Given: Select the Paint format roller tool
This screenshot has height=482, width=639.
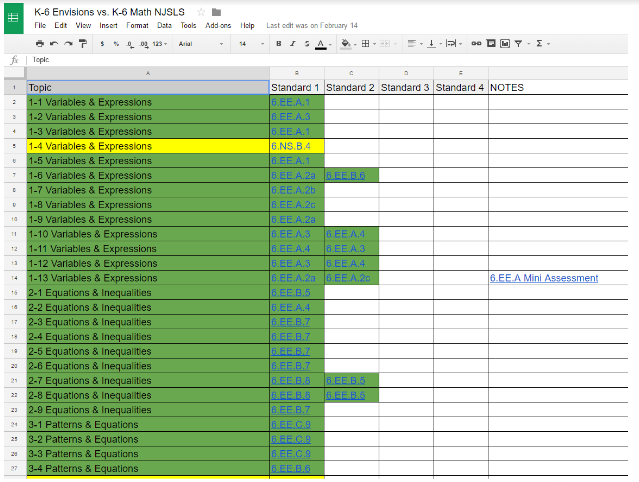Looking at the screenshot, I should click(x=82, y=44).
